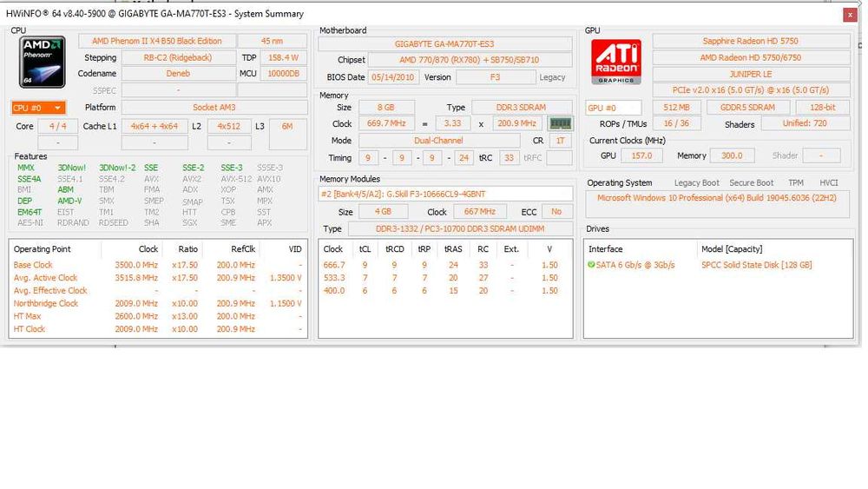Click the green memory module icon
This screenshot has height=489, width=868.
[x=560, y=124]
